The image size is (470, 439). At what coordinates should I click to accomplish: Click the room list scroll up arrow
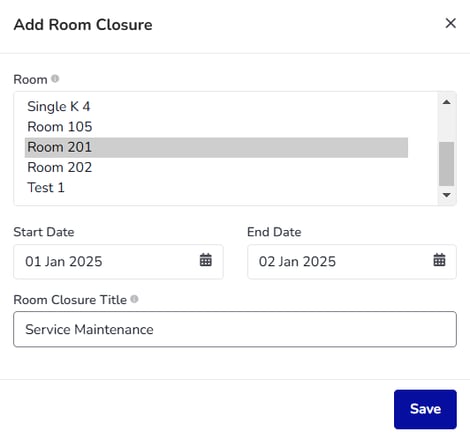click(447, 102)
